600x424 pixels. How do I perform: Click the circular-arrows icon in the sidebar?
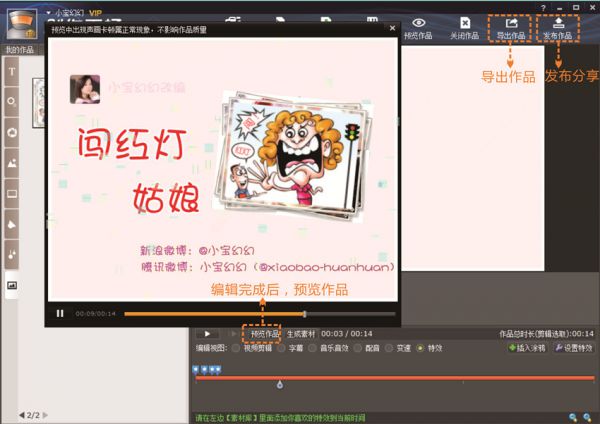[12, 132]
